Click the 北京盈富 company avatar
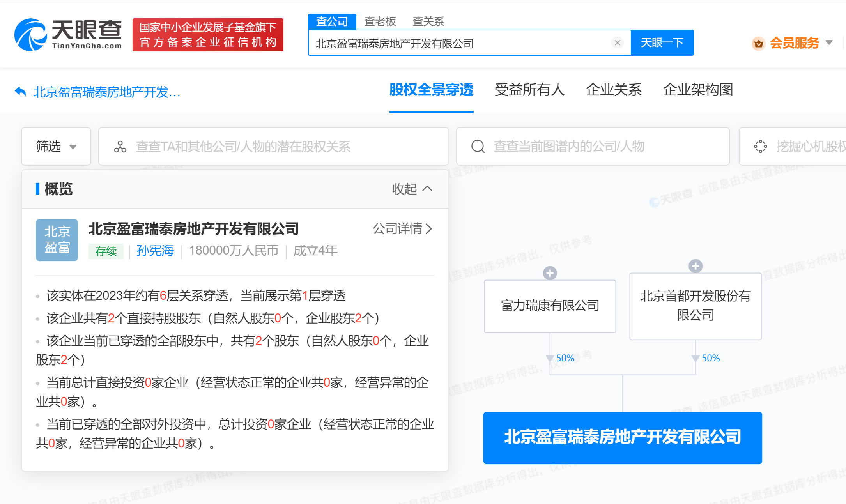This screenshot has width=846, height=504. 57,240
